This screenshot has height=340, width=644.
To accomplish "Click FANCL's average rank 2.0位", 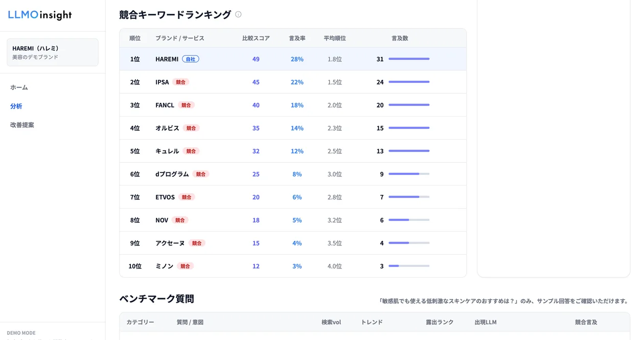I will click(x=335, y=105).
